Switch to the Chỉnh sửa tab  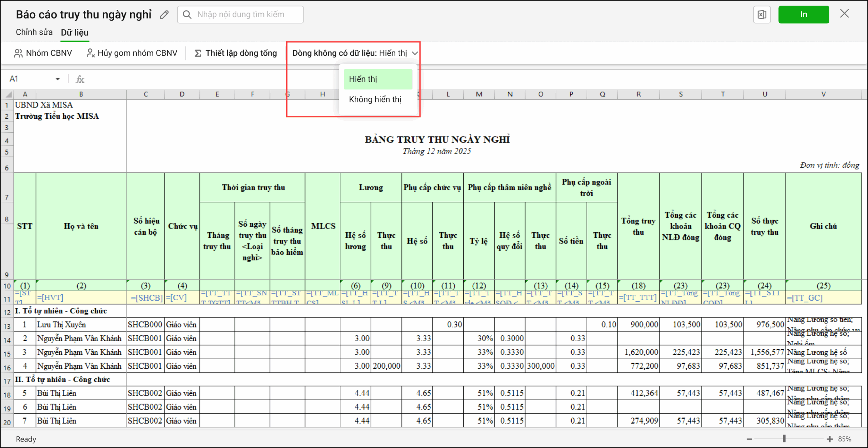tap(34, 32)
